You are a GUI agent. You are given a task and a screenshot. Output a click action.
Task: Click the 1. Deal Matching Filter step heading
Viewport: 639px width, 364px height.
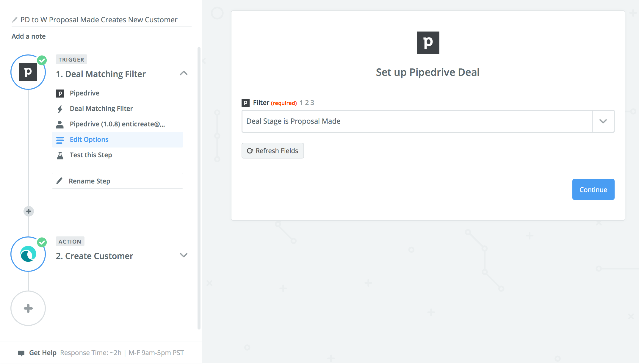coord(101,74)
